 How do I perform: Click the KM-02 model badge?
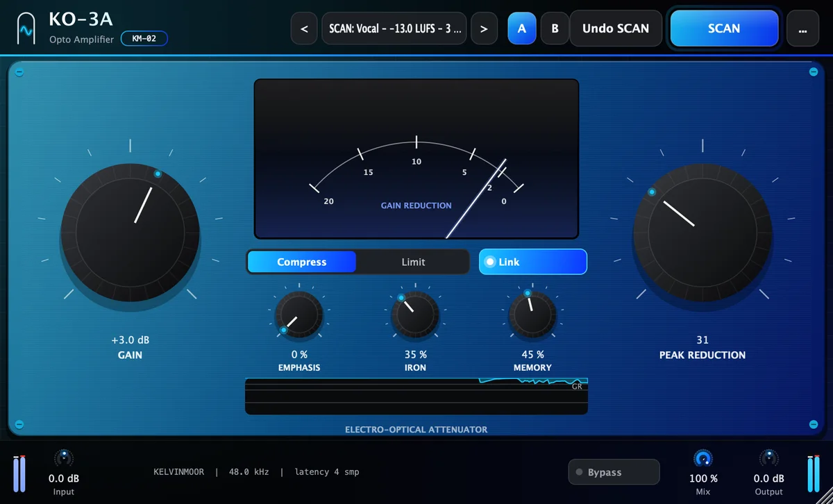point(144,39)
